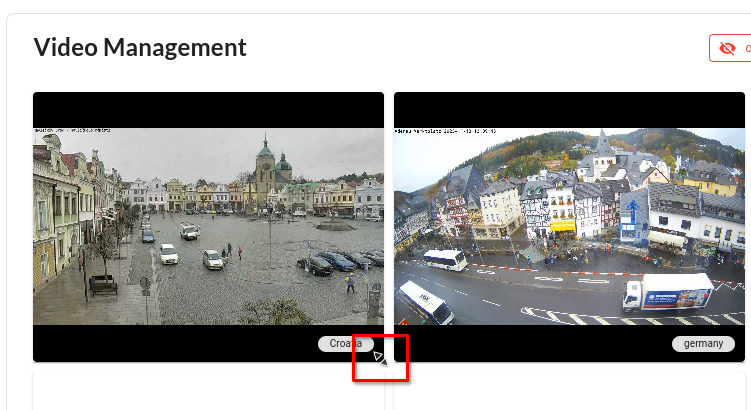Click the white bus in germany feed

pos(444,260)
